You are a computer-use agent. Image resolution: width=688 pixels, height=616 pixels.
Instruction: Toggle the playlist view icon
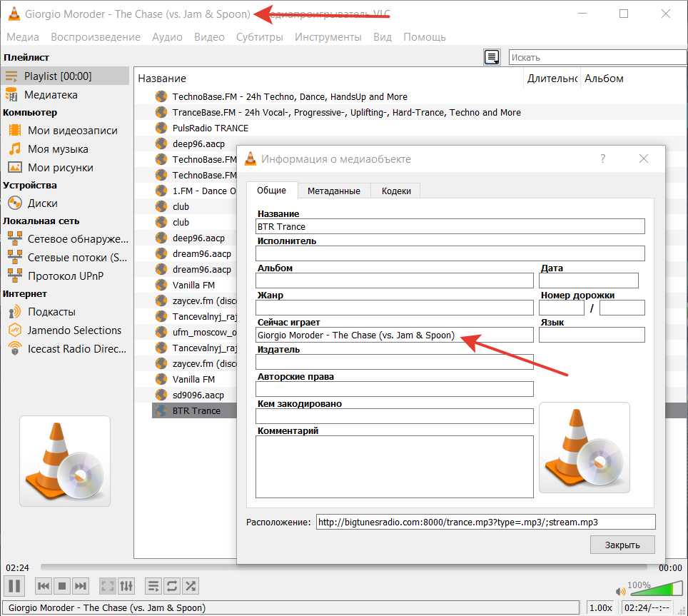point(153,586)
